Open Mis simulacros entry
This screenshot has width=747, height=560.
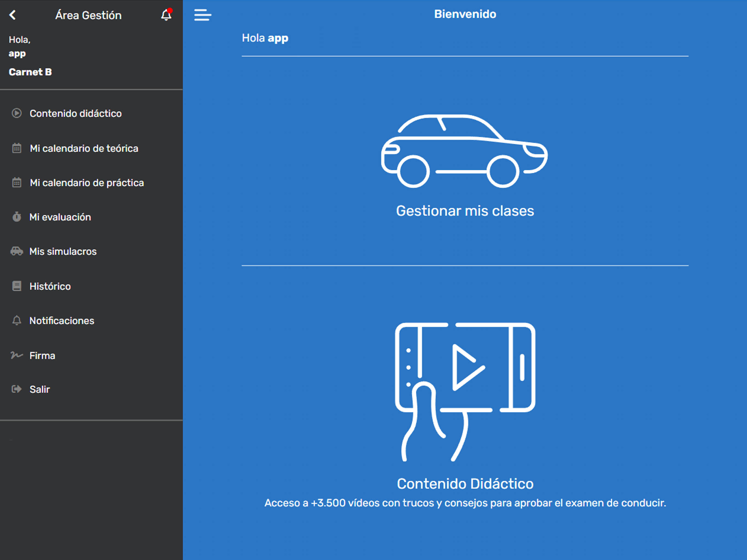(63, 252)
